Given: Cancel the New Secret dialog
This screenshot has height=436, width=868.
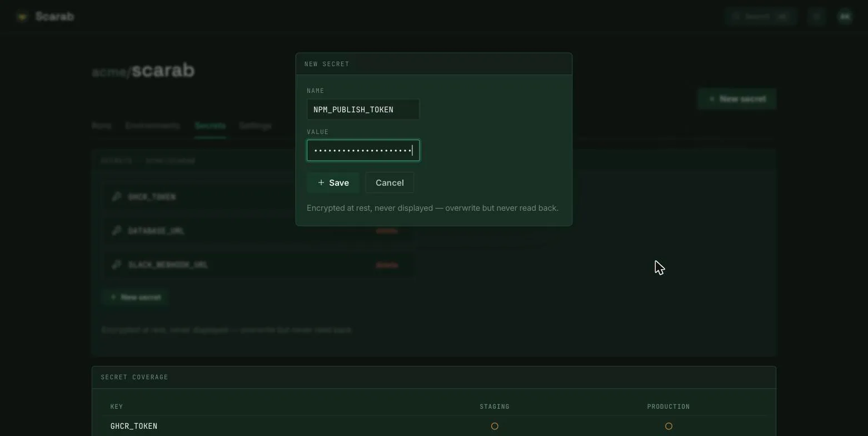Looking at the screenshot, I should (390, 183).
